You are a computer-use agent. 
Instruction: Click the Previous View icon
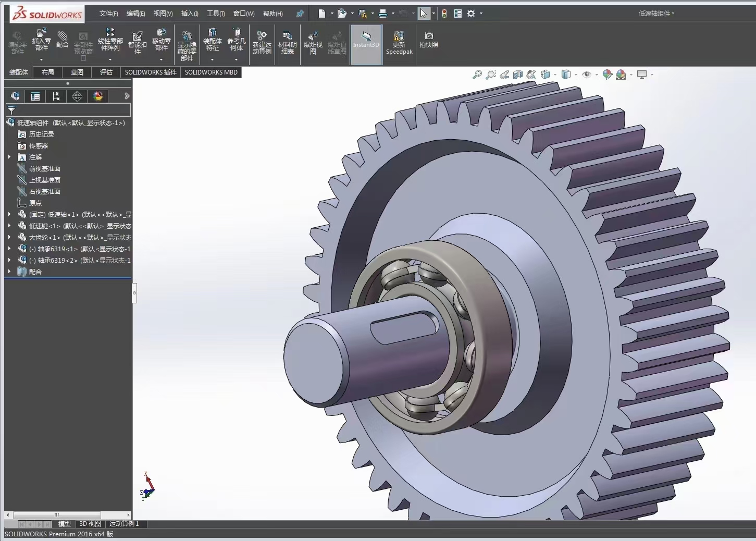coord(504,75)
